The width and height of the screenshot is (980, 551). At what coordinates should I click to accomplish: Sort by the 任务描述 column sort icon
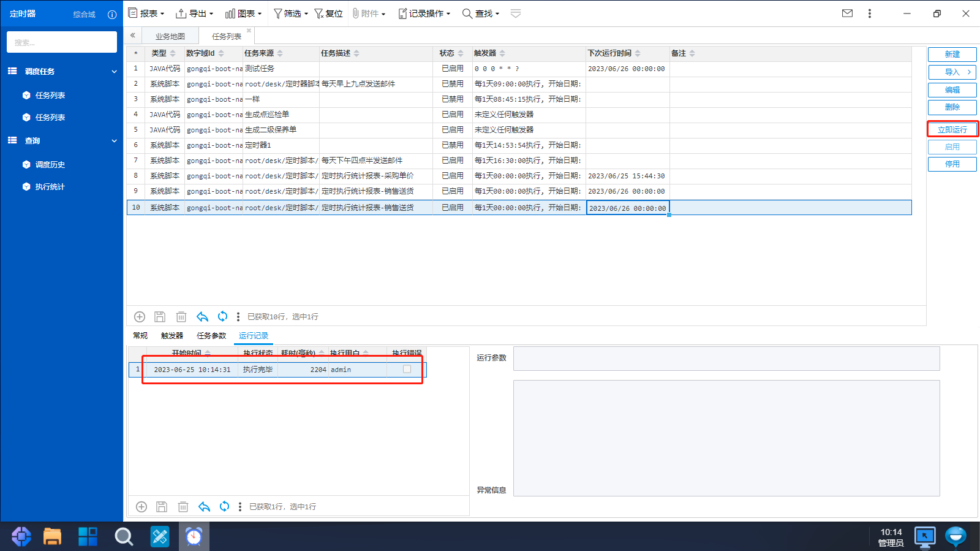[x=356, y=54]
